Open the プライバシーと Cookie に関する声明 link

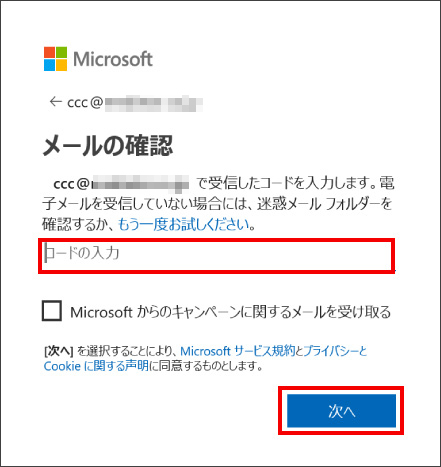point(206,359)
